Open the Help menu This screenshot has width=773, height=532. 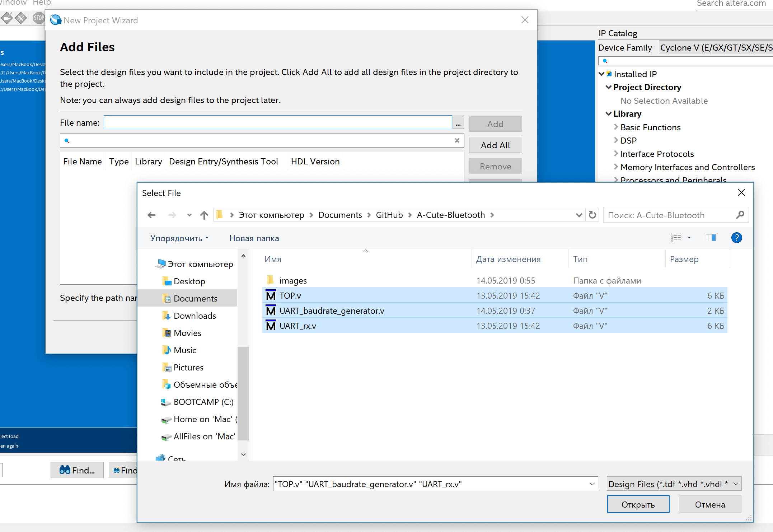(x=42, y=3)
